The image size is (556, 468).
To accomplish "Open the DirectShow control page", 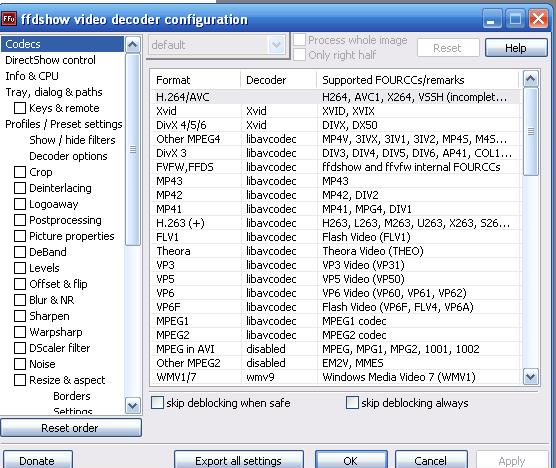I will (50, 60).
